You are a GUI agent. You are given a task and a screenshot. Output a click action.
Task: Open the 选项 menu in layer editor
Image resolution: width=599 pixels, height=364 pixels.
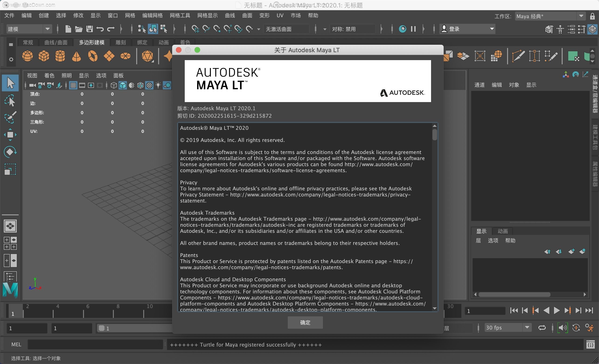(493, 240)
